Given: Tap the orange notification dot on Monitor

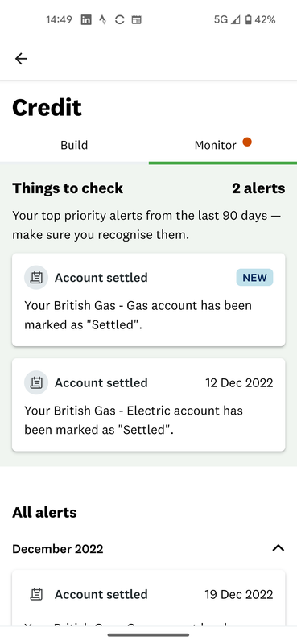Looking at the screenshot, I should point(247,142).
